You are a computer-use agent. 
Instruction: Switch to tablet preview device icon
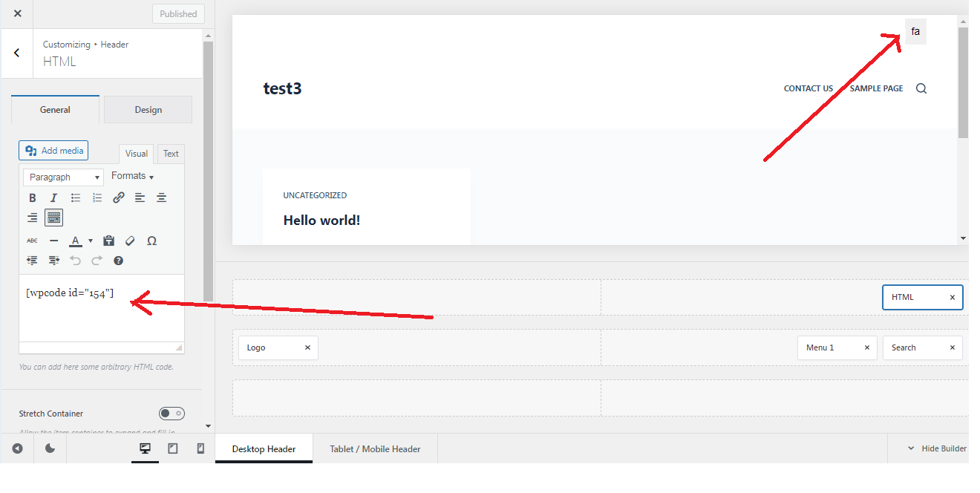point(173,448)
